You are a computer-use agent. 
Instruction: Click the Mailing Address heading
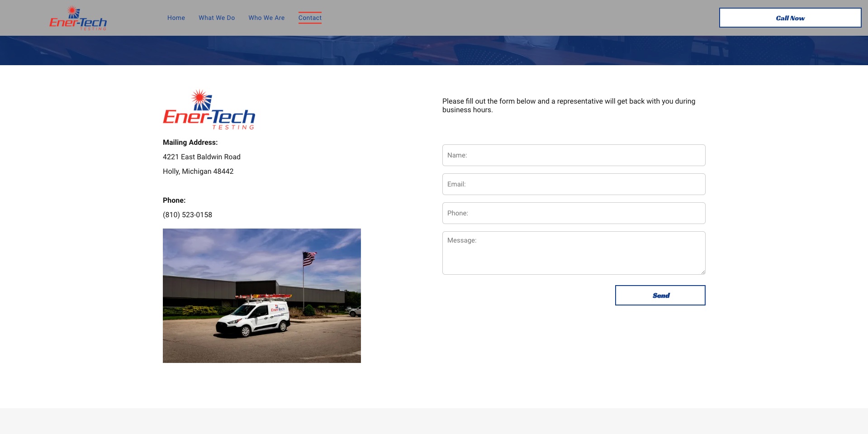pyautogui.click(x=190, y=142)
